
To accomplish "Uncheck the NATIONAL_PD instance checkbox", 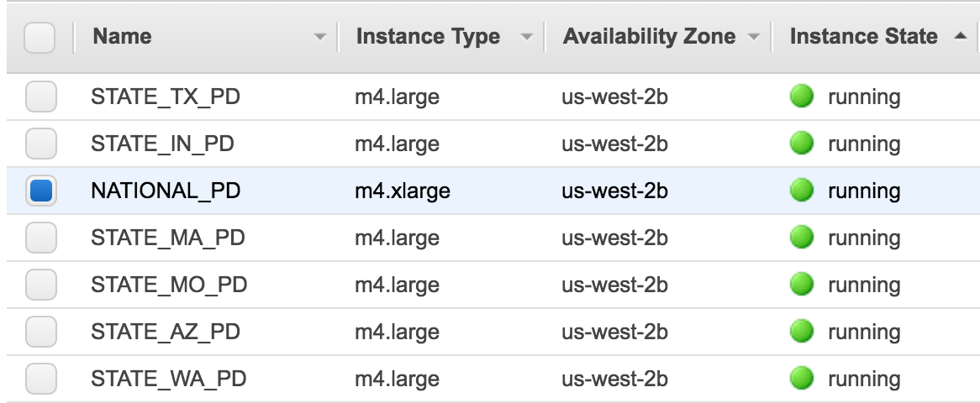I will (x=41, y=191).
